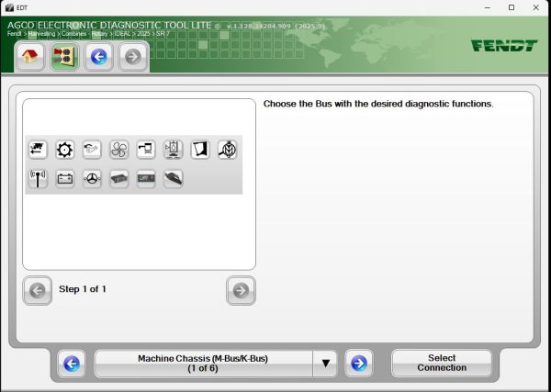Click the next step arrow under the icon panel

241,290
